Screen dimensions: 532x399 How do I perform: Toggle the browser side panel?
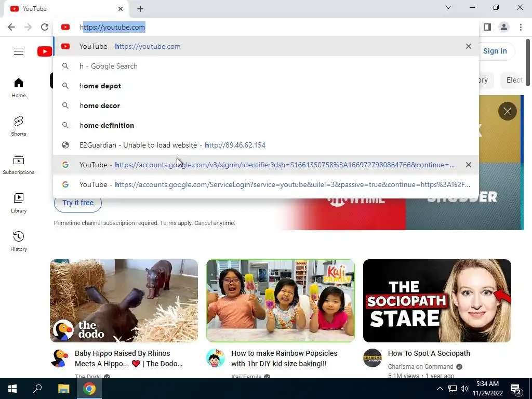pos(487,27)
